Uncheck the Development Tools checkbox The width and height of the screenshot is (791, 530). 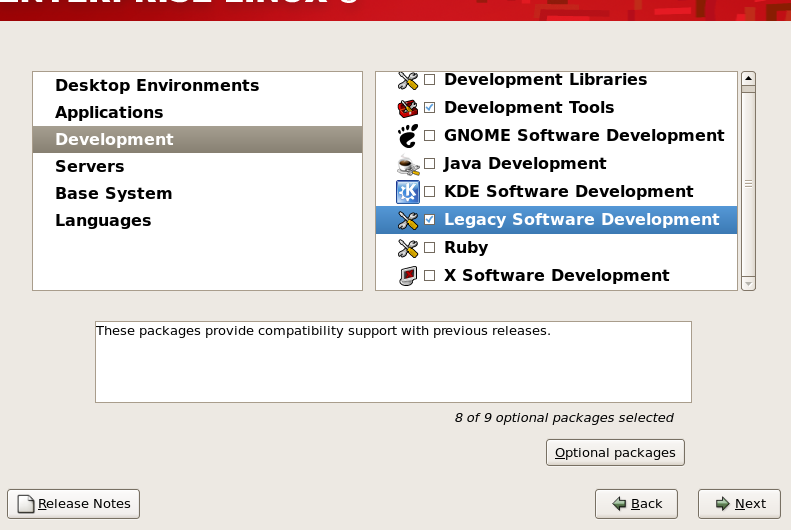click(x=430, y=108)
